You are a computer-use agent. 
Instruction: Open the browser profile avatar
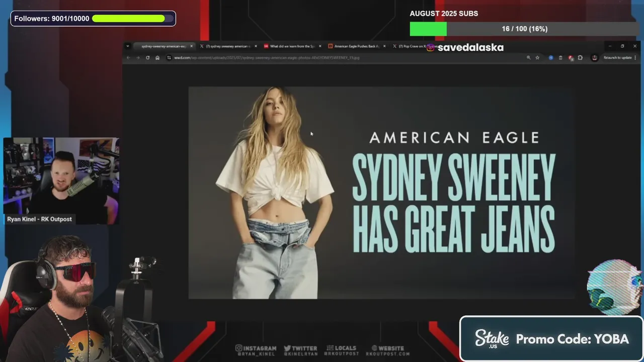(595, 58)
